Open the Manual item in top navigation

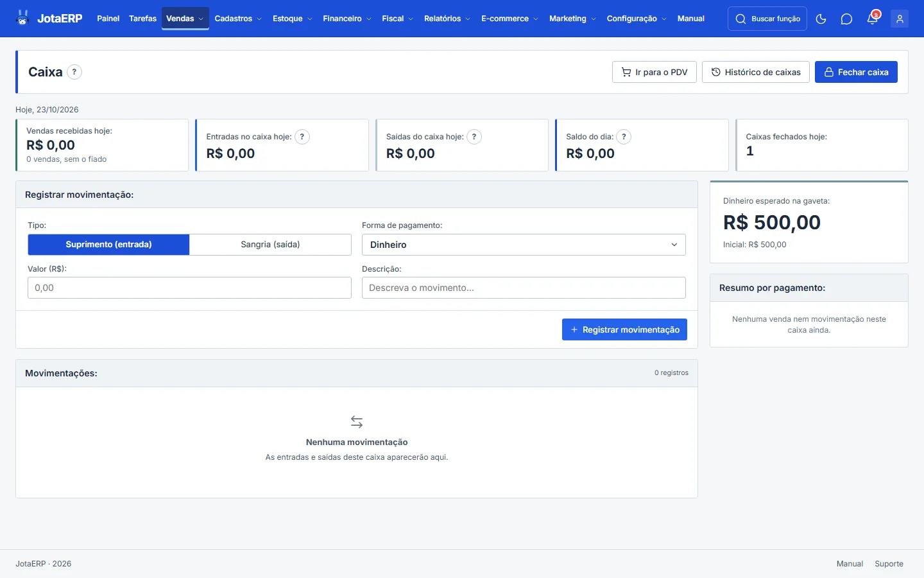tap(690, 19)
